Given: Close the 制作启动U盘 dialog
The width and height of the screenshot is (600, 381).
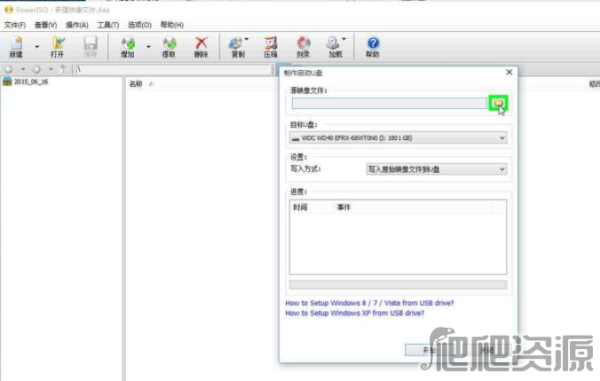Looking at the screenshot, I should [x=509, y=72].
